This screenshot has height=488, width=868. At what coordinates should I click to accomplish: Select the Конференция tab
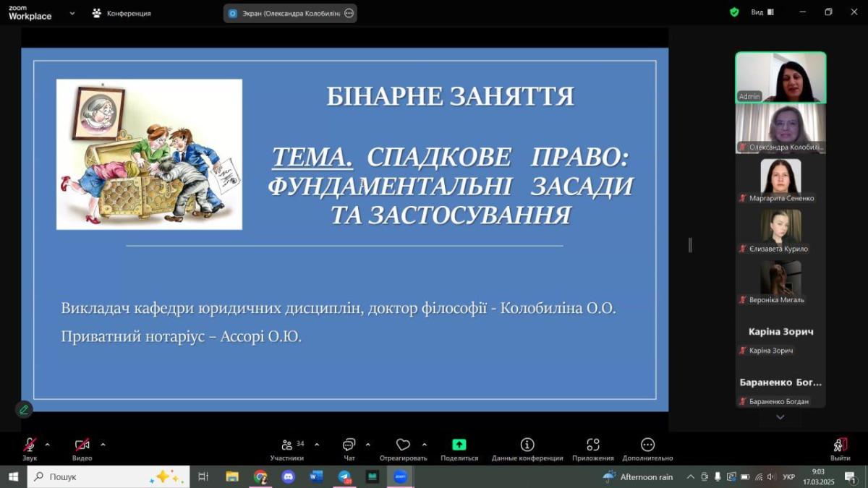[122, 13]
